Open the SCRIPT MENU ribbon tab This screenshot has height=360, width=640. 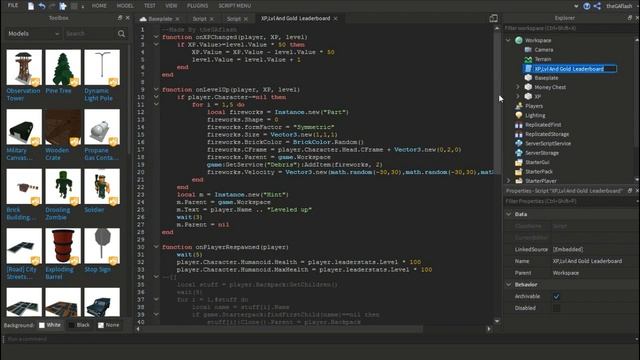pos(235,6)
